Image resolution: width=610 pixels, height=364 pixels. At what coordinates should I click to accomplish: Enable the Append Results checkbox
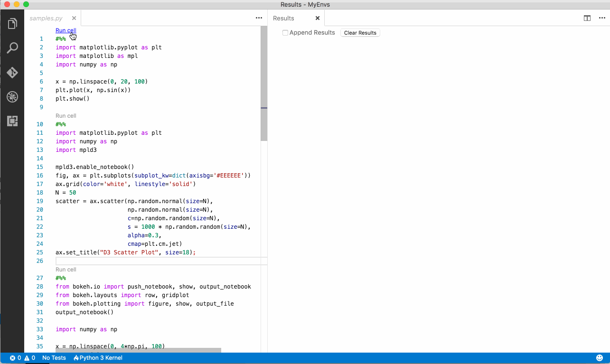(285, 32)
